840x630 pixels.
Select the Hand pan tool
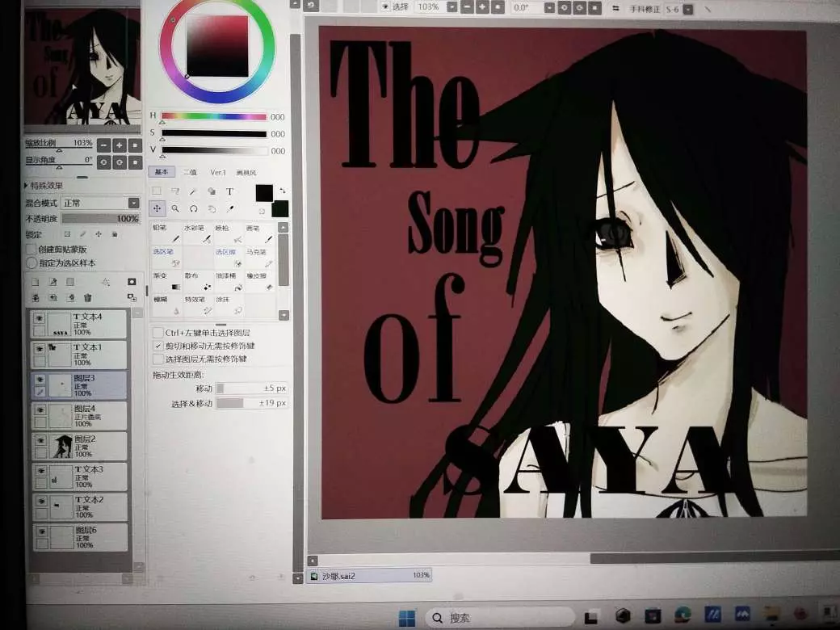[x=212, y=209]
